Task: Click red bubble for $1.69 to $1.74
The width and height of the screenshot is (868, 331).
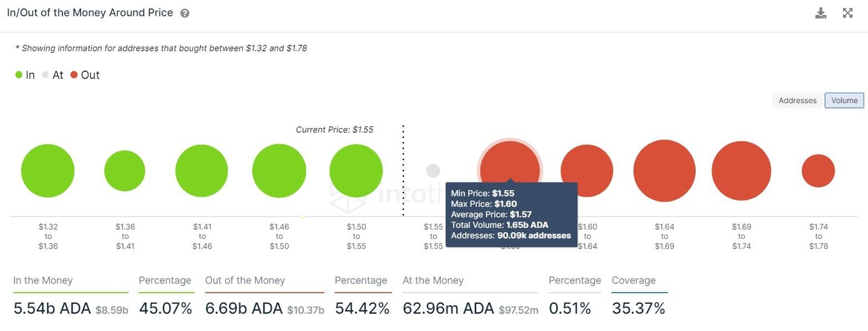Action: [x=741, y=171]
